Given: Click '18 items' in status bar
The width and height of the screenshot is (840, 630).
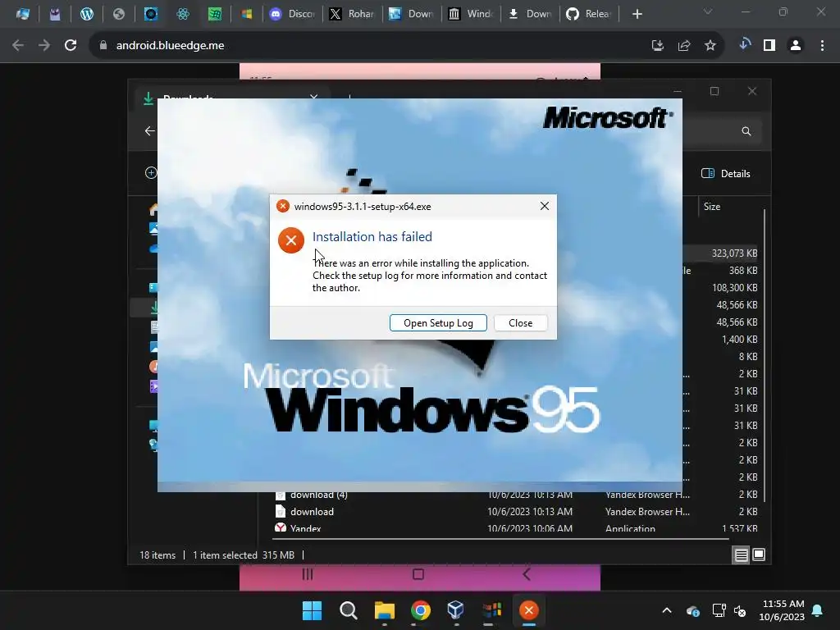Looking at the screenshot, I should click(157, 555).
